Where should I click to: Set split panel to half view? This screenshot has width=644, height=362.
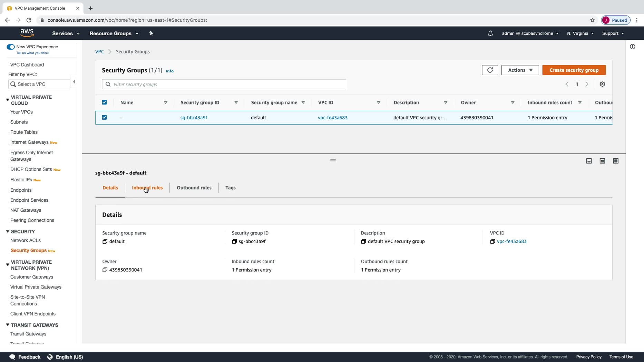[602, 161]
